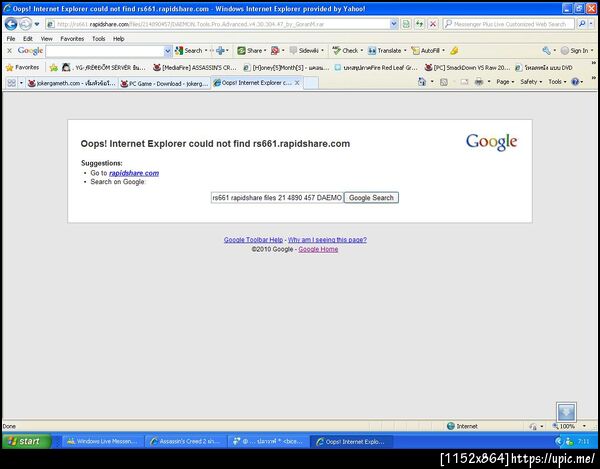Follow the rapidshare.com suggestion link

click(134, 173)
